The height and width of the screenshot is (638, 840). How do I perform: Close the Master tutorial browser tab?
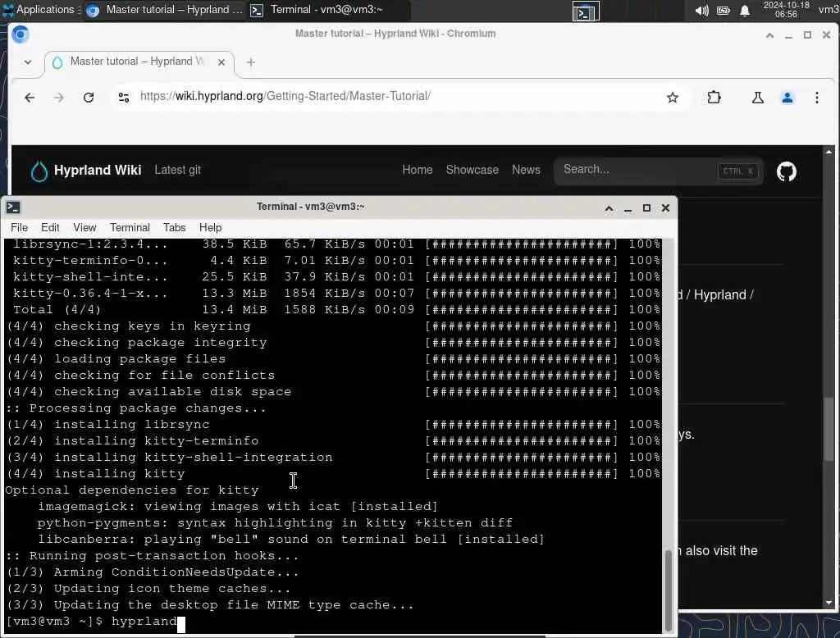tap(221, 62)
